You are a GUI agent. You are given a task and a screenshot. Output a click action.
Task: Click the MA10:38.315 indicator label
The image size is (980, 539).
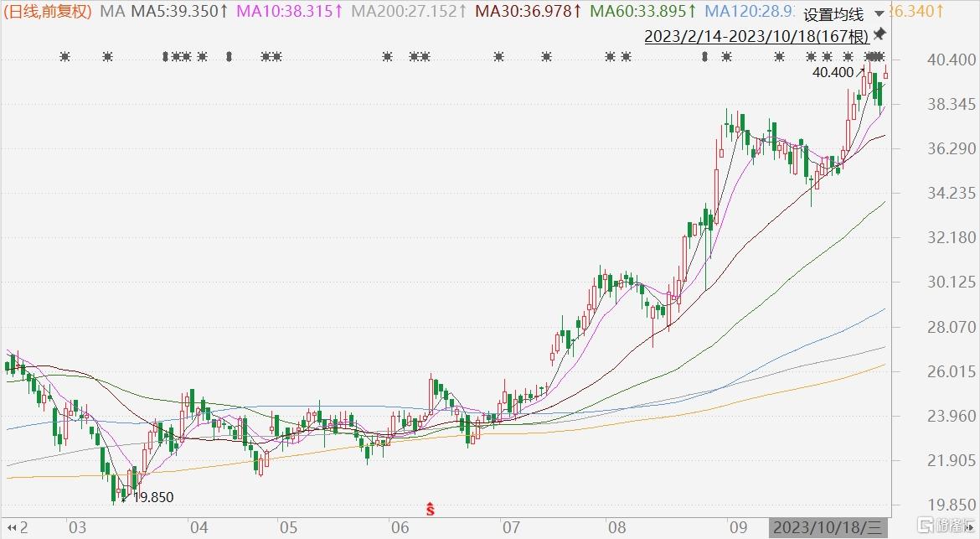tap(289, 11)
